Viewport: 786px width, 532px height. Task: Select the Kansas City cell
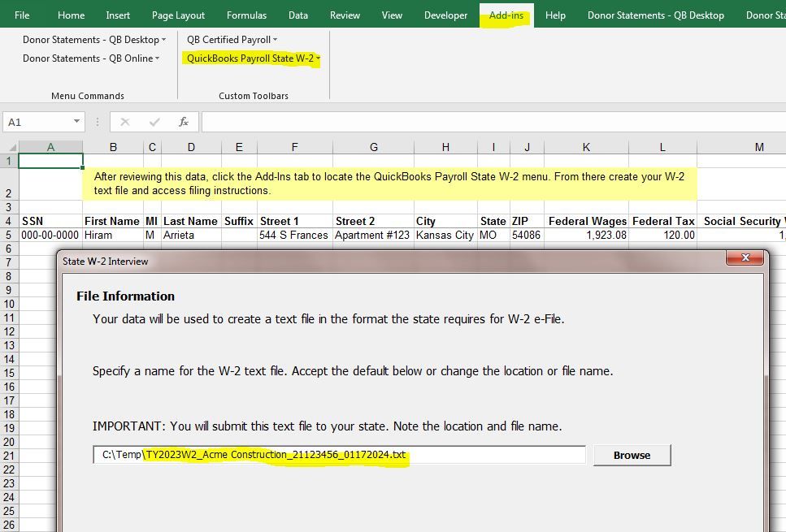pyautogui.click(x=445, y=235)
